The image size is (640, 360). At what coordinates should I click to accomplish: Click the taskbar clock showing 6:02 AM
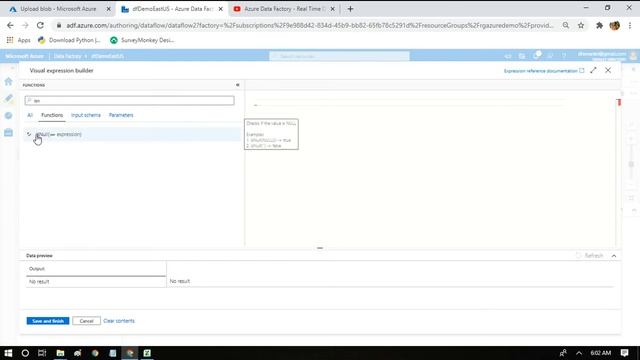pyautogui.click(x=600, y=353)
